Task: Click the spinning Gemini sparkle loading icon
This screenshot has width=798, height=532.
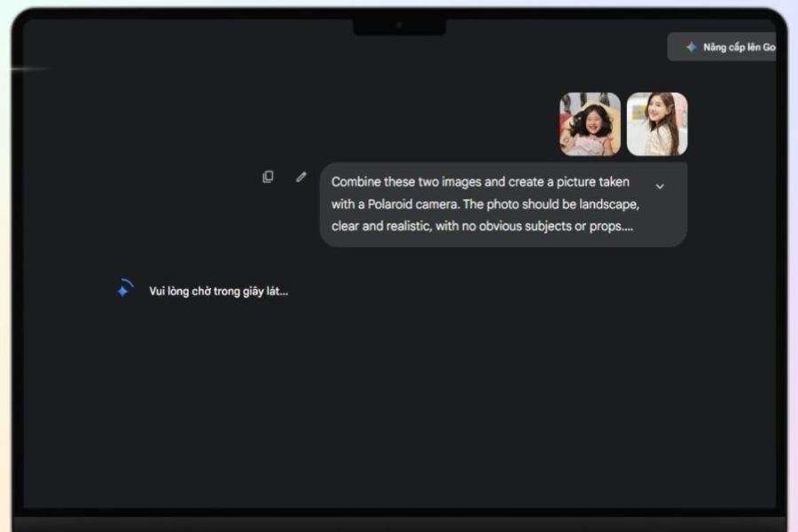Action: point(124,289)
